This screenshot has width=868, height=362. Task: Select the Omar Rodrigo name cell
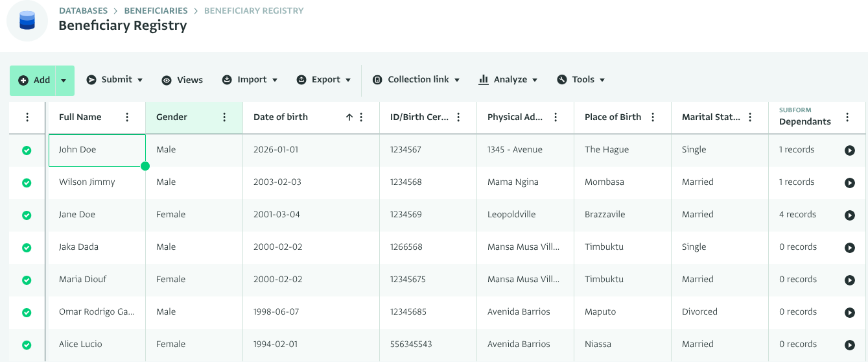(97, 312)
